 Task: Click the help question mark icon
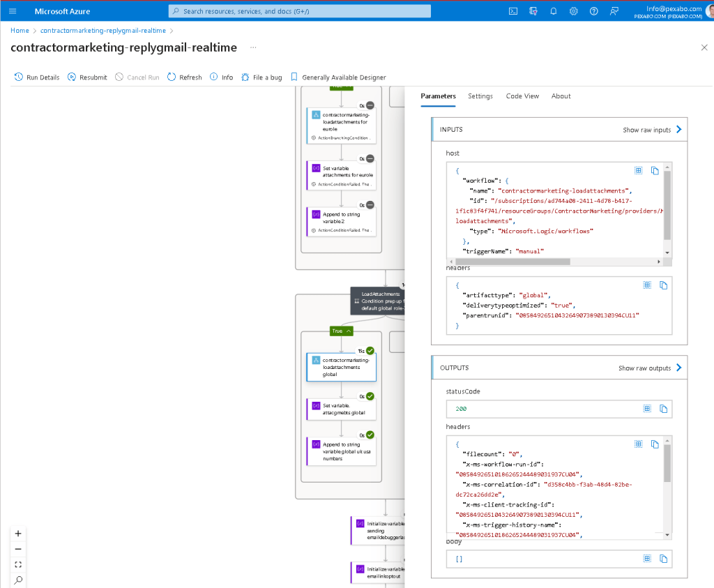[594, 11]
